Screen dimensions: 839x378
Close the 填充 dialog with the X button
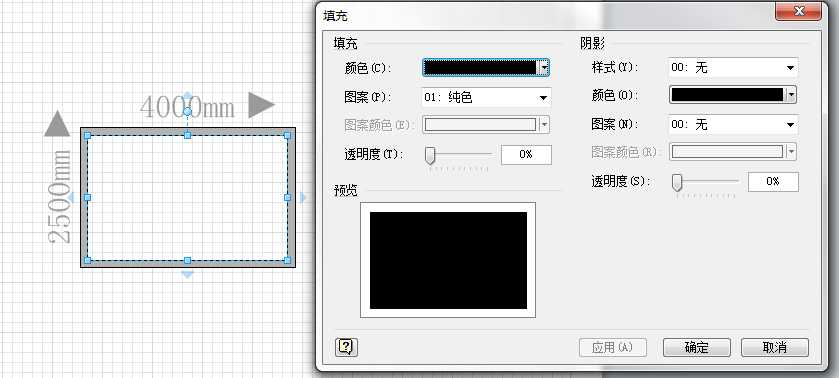[x=799, y=11]
